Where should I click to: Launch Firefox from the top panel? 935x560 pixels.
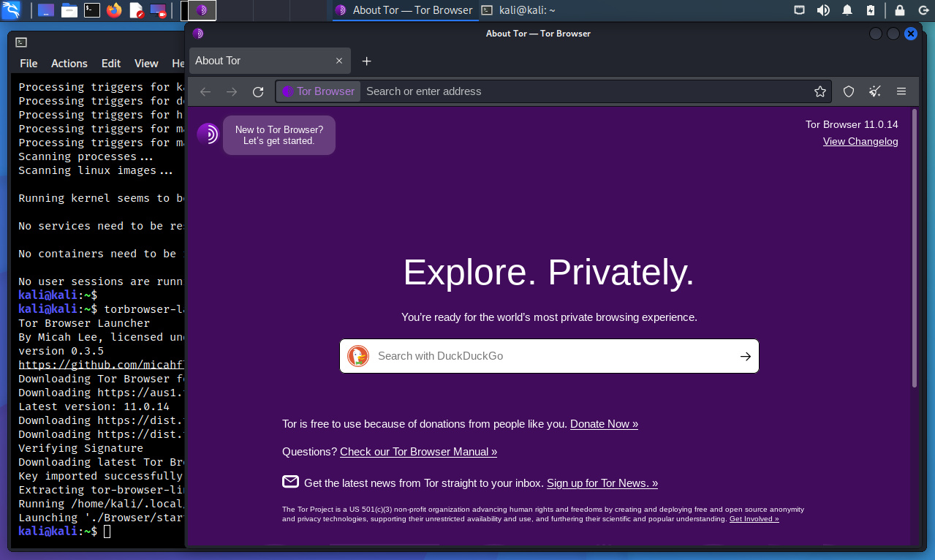click(x=114, y=10)
